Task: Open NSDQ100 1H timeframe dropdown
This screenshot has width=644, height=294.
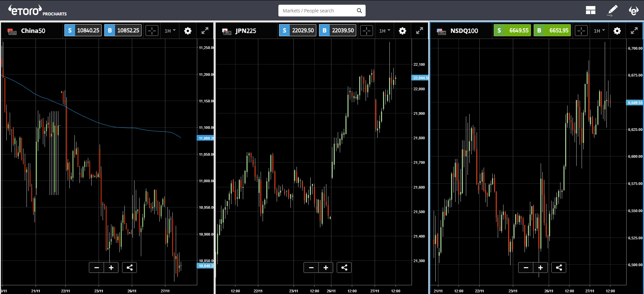Action: [599, 31]
